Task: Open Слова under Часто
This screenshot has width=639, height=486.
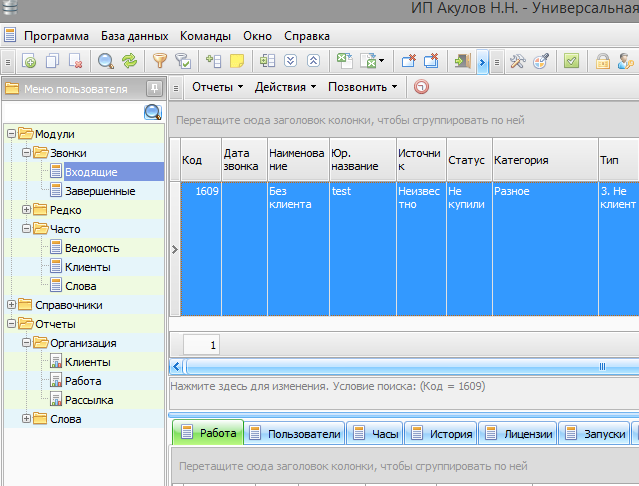Action: 81,286
